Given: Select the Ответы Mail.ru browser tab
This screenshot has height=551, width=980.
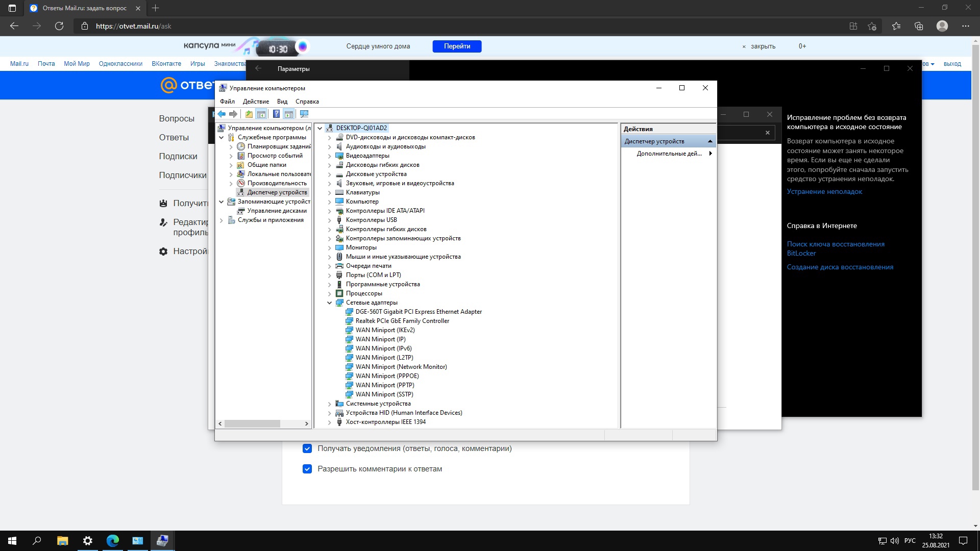Looking at the screenshot, I should coord(85,8).
